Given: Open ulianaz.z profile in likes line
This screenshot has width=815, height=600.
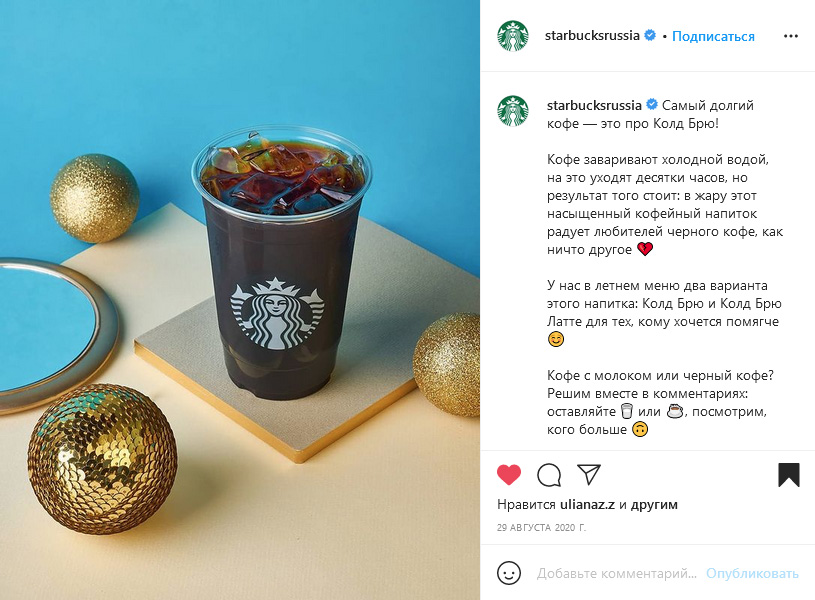Looking at the screenshot, I should pyautogui.click(x=587, y=504).
